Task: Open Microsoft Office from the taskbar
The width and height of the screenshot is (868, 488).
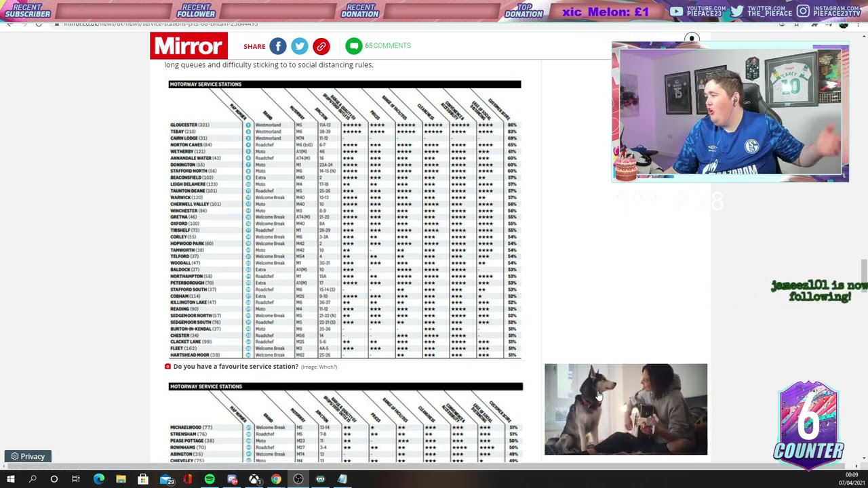Action: (x=188, y=480)
